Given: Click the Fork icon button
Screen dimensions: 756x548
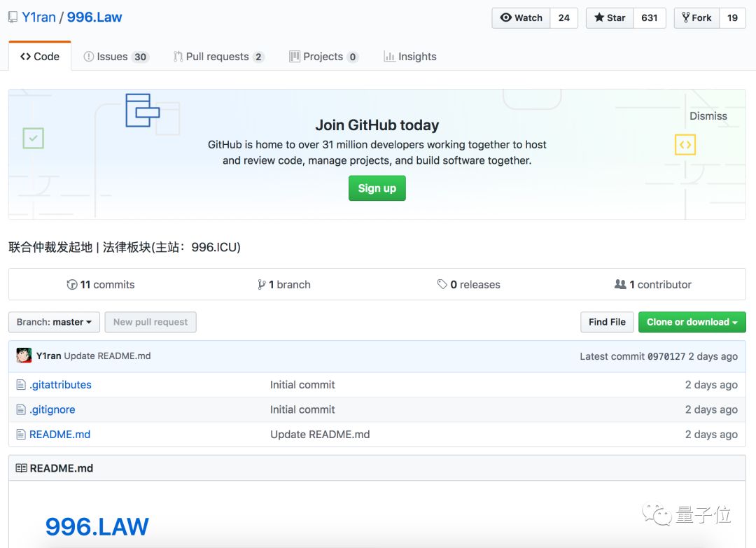Looking at the screenshot, I should [696, 17].
